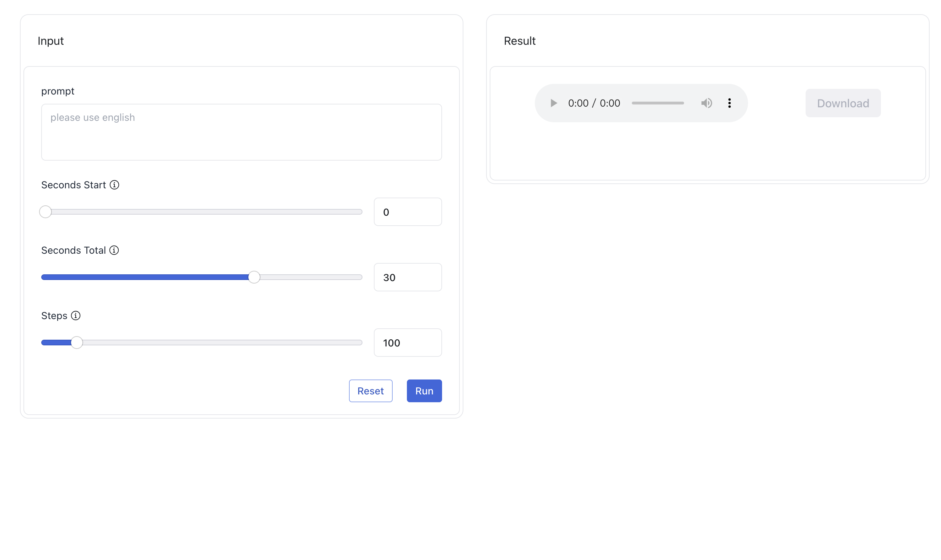Click the Result panel label area

(x=519, y=41)
